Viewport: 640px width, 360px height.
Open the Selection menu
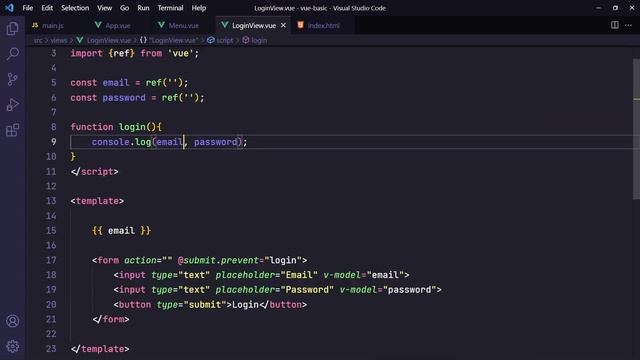pyautogui.click(x=75, y=8)
